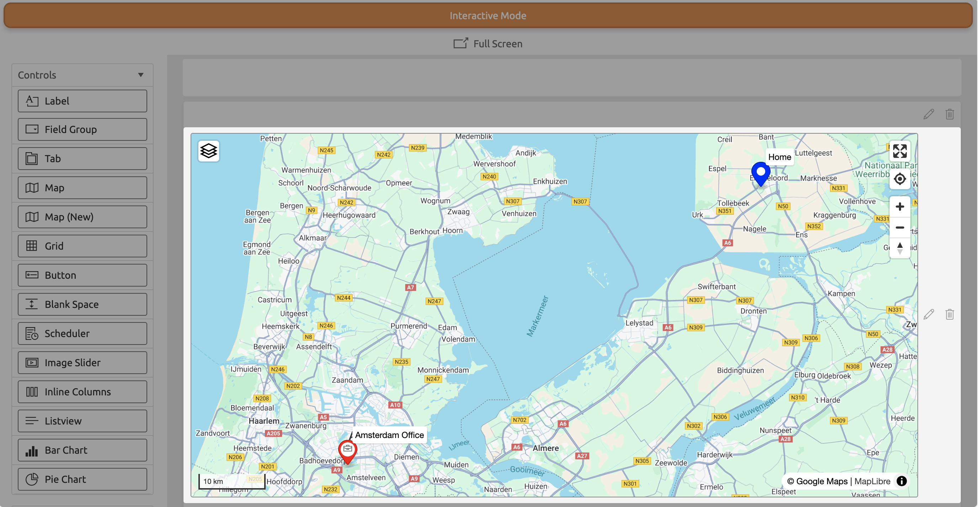Add an Image Slider control
The width and height of the screenshot is (980, 507).
(82, 363)
